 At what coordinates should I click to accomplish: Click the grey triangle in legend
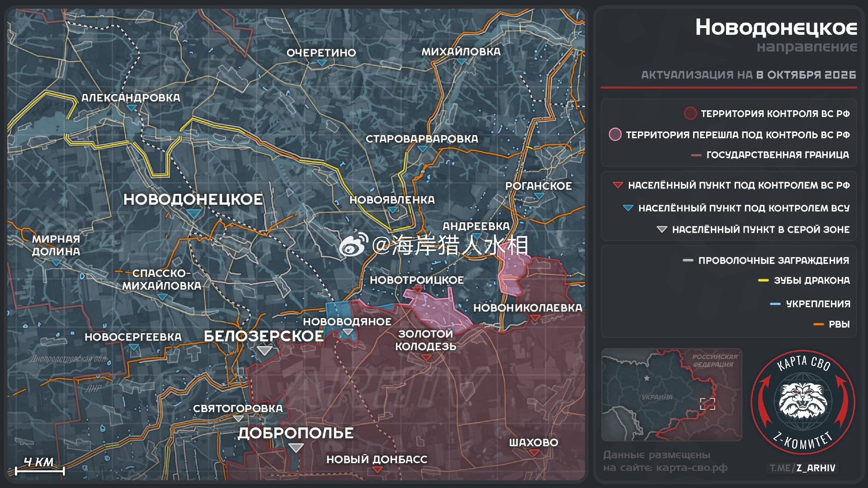pyautogui.click(x=662, y=230)
